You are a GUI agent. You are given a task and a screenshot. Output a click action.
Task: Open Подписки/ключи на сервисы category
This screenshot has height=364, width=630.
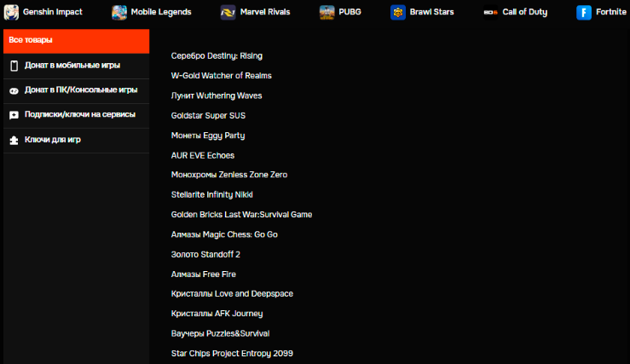[x=77, y=116]
